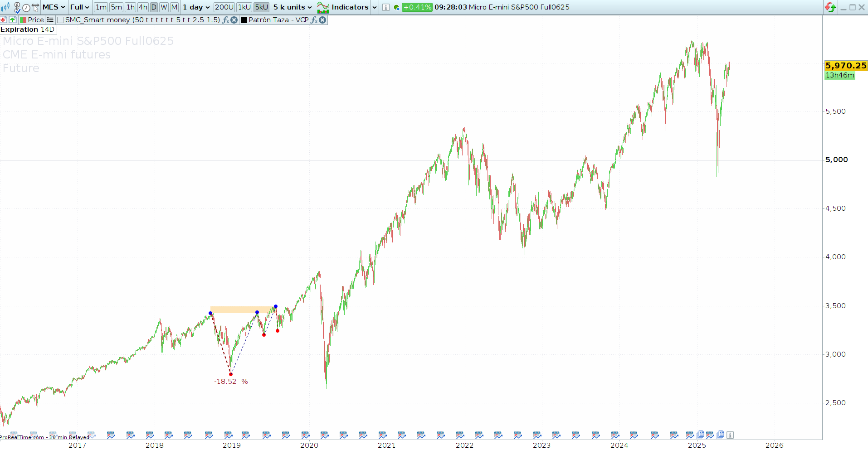This screenshot has height=450, width=868.
Task: Click the 5,500 price axis label
Action: (835, 111)
